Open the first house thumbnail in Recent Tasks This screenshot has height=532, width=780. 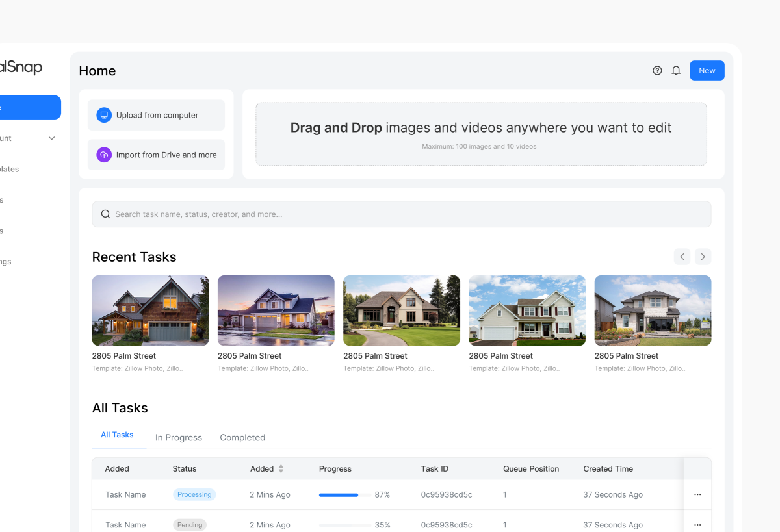point(150,310)
